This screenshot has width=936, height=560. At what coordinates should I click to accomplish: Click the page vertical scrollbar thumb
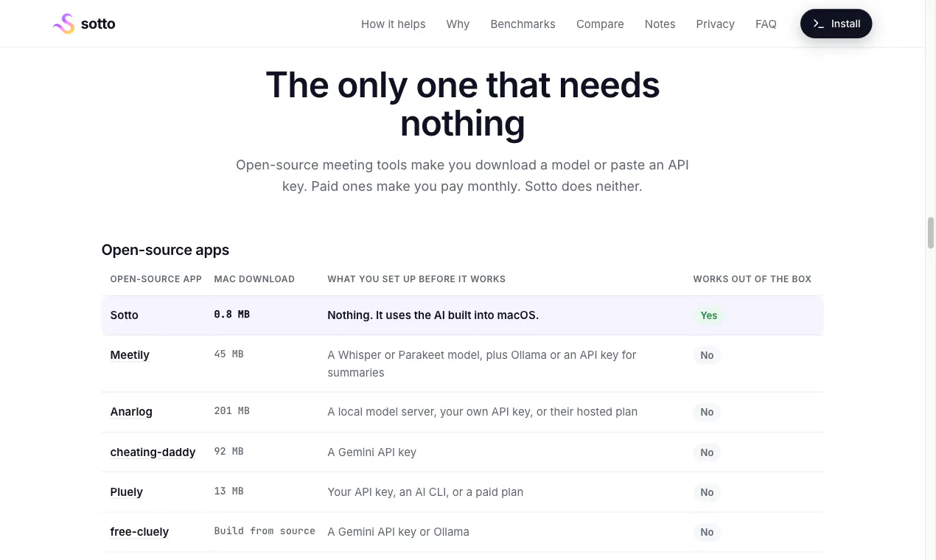click(x=931, y=234)
